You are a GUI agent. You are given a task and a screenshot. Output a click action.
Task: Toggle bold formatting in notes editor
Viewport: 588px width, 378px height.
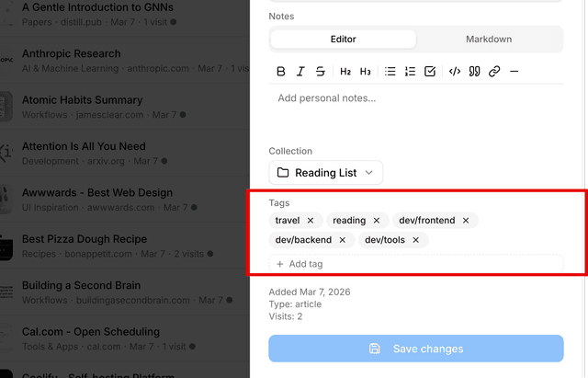coord(281,72)
